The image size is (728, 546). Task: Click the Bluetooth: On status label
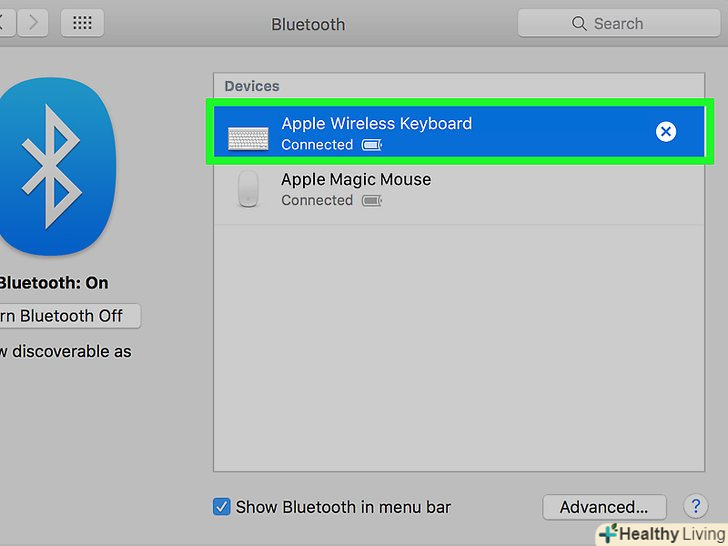tap(53, 283)
